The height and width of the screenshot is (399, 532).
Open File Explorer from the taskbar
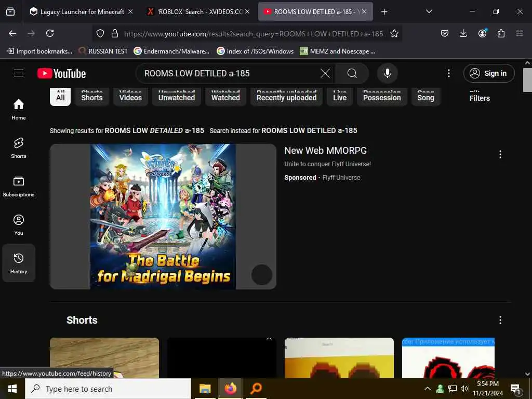click(205, 389)
